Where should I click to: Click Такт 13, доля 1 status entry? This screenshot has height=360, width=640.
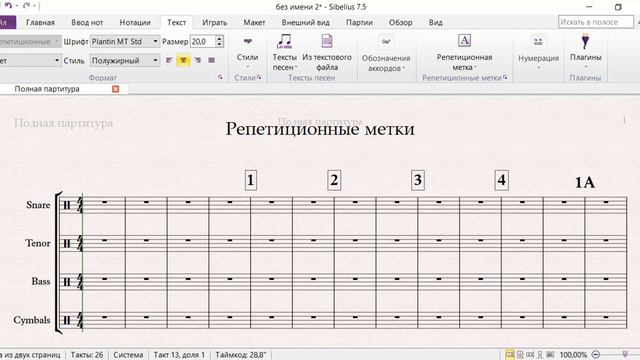(x=179, y=355)
